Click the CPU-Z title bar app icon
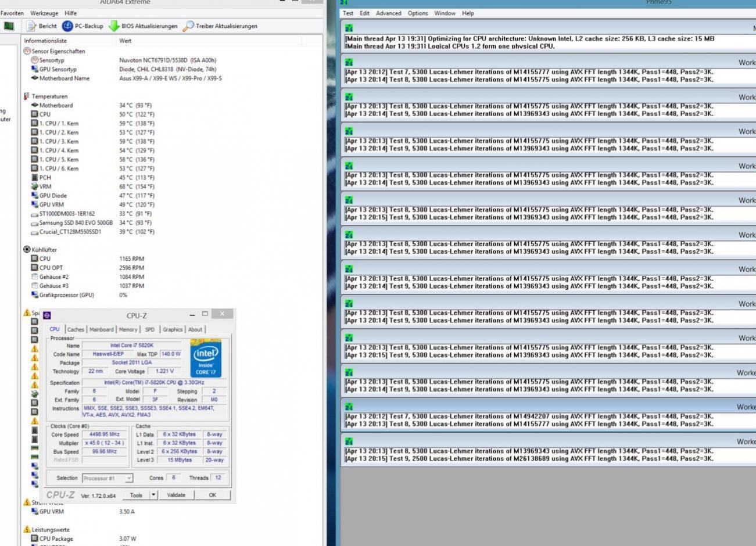The width and height of the screenshot is (756, 546). point(47,315)
